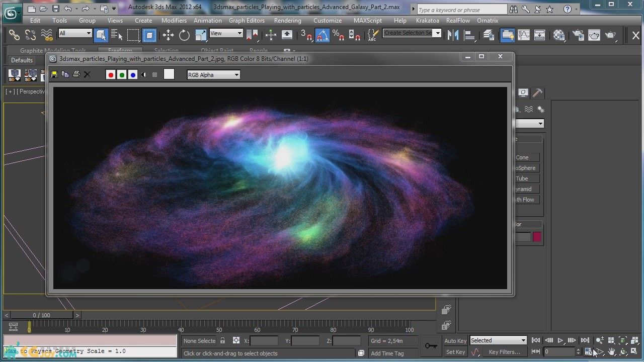Toggle monochrome display button
644x362 pixels.
[x=154, y=75]
